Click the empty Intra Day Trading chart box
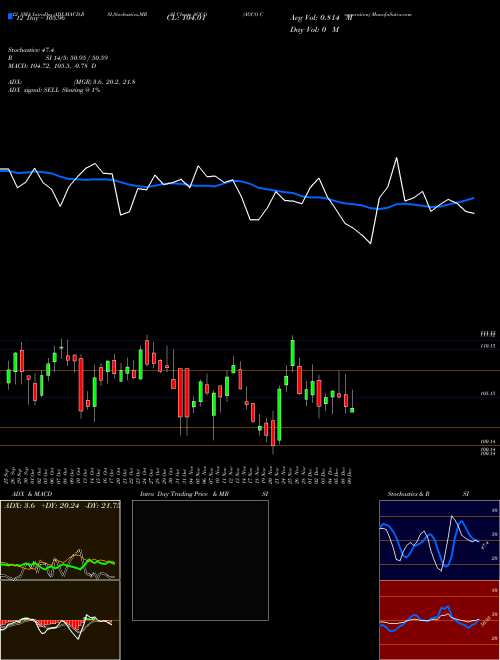 200,560
